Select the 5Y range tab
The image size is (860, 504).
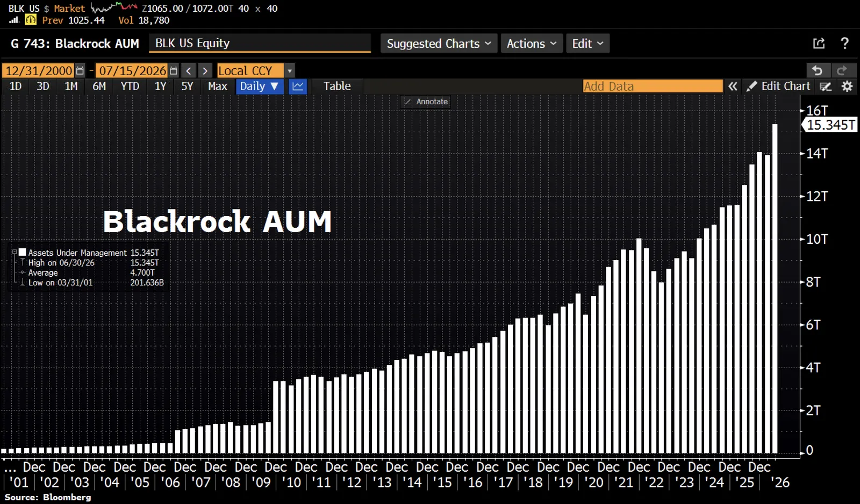tap(187, 86)
